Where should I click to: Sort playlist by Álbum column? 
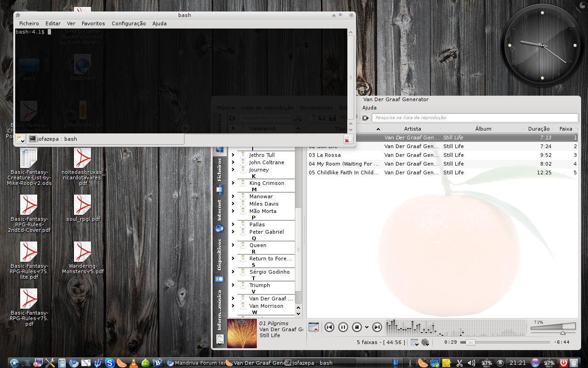[483, 129]
